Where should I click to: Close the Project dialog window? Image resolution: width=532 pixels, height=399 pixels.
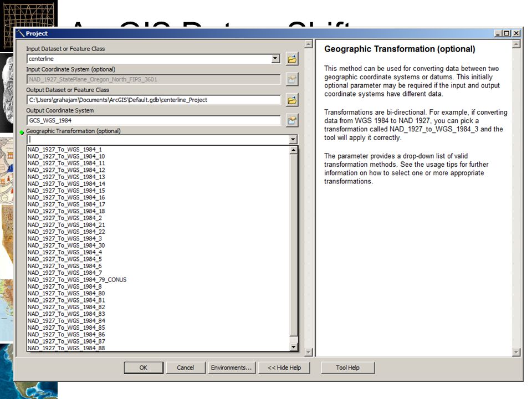516,33
